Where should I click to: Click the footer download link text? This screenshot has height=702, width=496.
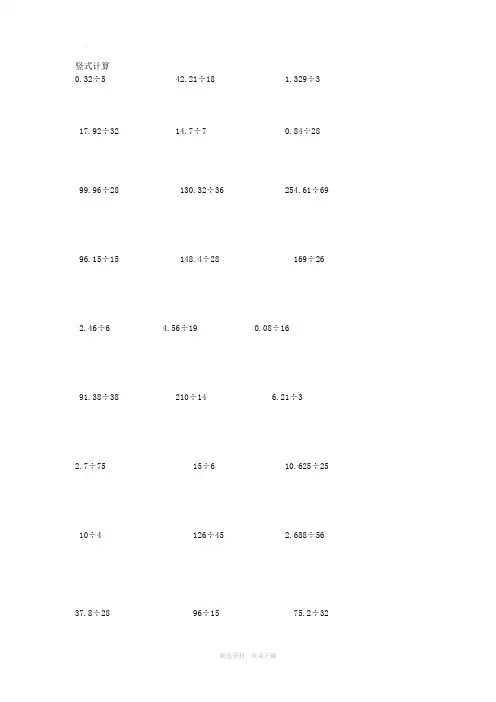tap(248, 656)
